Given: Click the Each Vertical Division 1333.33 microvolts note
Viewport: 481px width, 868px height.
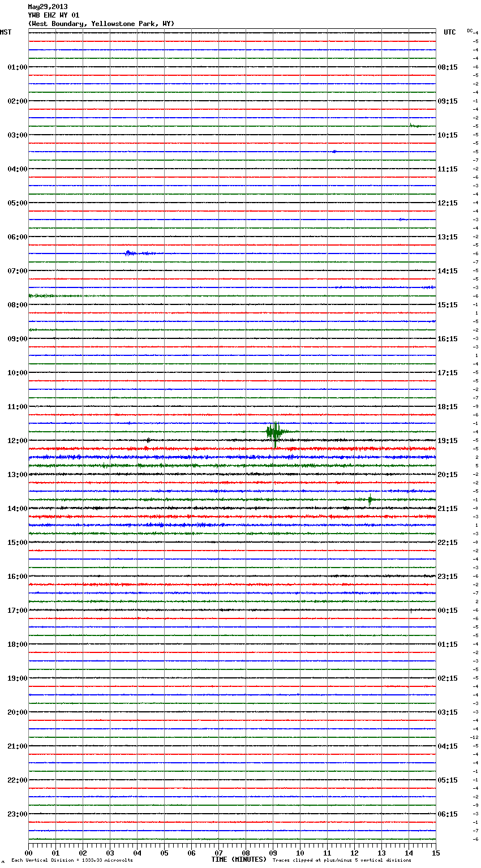Looking at the screenshot, I should [x=72, y=861].
